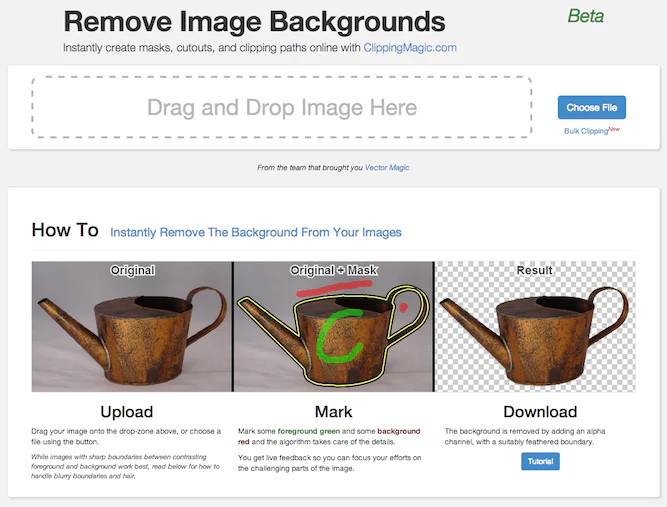Select the Original watering can image
The image size is (667, 507).
(131, 326)
